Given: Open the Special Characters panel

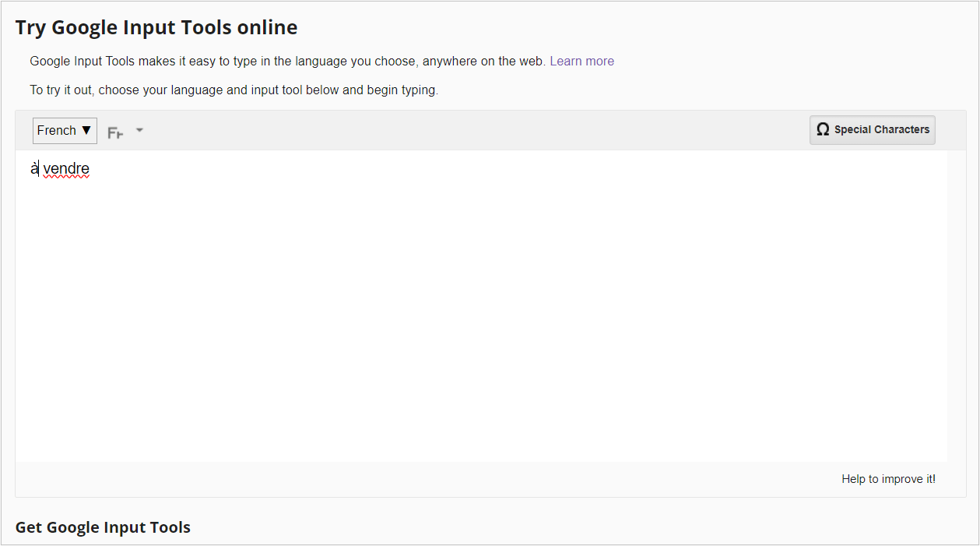Looking at the screenshot, I should click(x=873, y=130).
